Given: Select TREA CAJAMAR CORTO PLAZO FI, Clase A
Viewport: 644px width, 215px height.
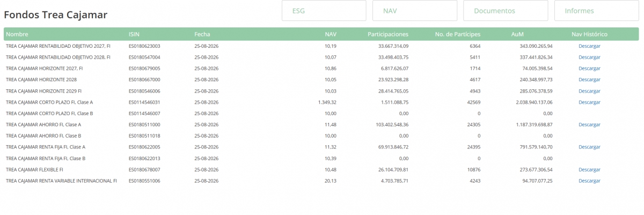Looking at the screenshot, I should pos(49,102).
